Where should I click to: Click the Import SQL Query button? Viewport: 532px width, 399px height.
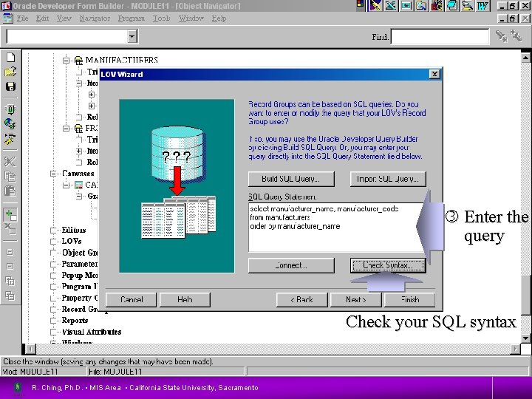(x=388, y=179)
